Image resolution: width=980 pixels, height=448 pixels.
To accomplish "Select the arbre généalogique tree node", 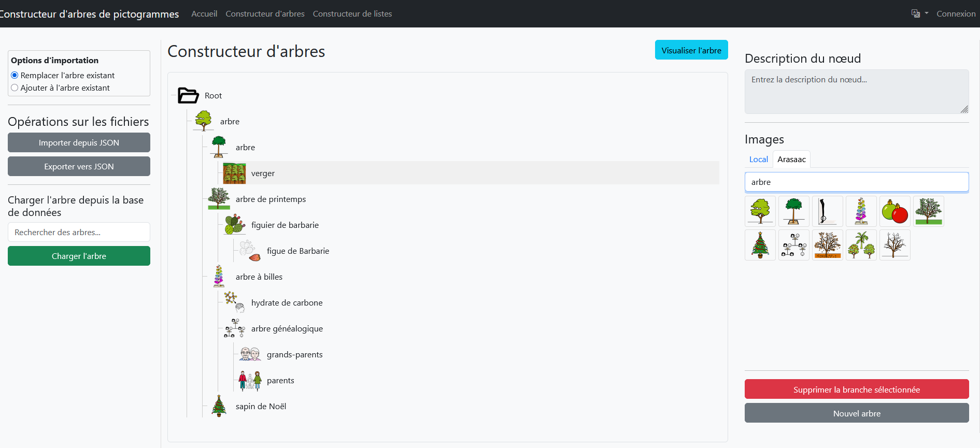I will click(x=287, y=328).
